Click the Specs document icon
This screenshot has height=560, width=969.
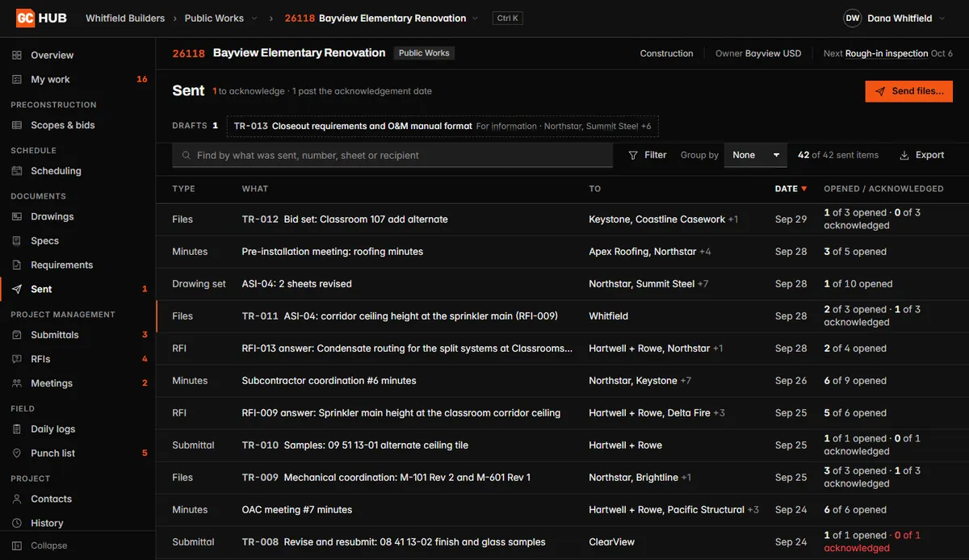17,240
